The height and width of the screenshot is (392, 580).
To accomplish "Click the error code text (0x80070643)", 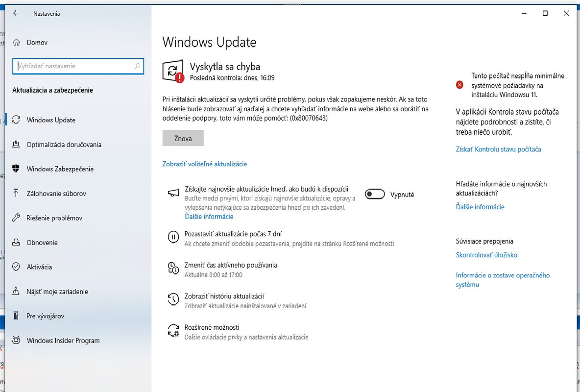I will (309, 119).
